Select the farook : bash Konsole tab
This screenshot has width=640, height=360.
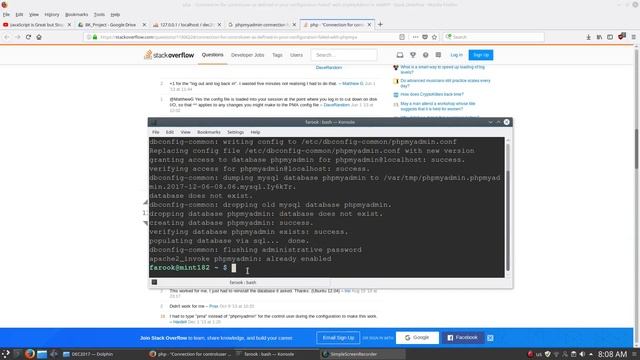pos(239,282)
